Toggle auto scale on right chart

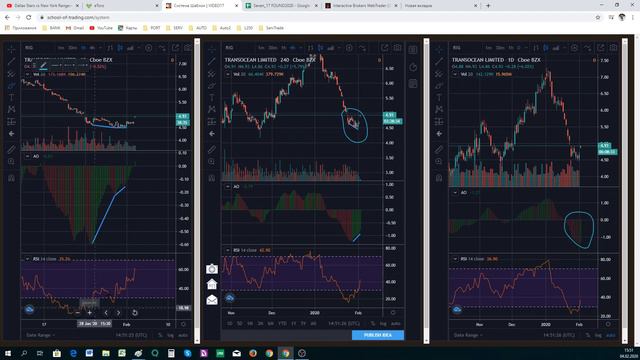tap(610, 335)
